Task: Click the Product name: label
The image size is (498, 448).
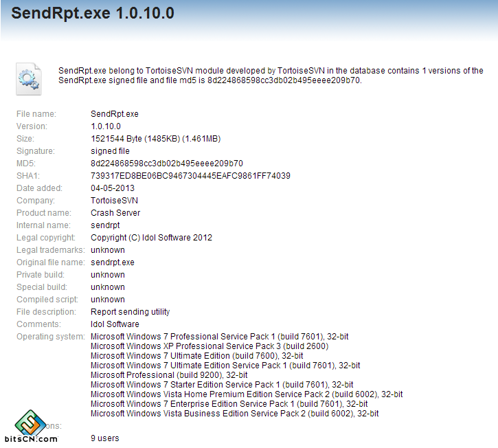Action: tap(44, 213)
